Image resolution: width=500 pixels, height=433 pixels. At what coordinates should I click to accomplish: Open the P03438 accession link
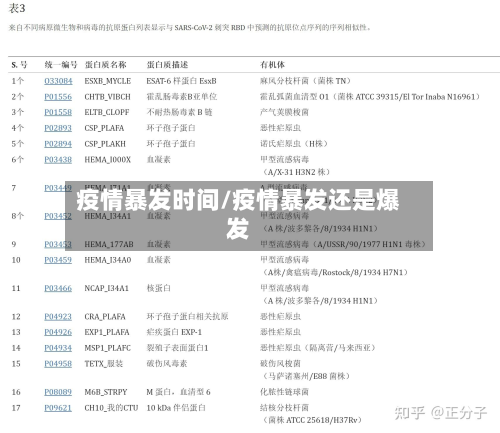[58, 160]
